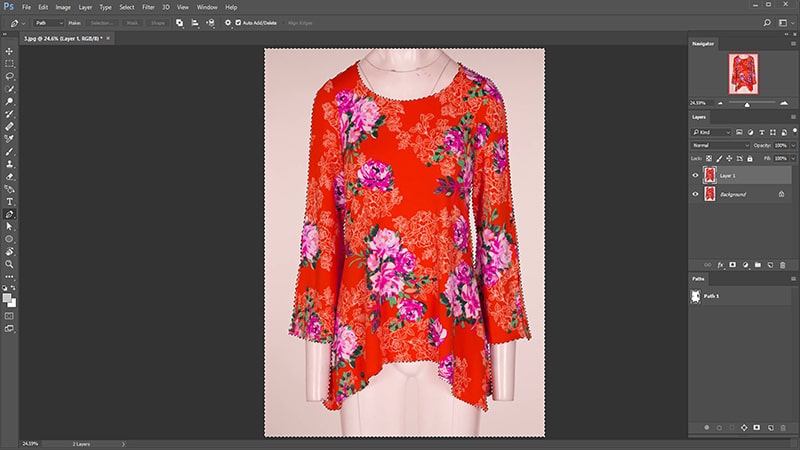Image resolution: width=800 pixels, height=450 pixels.
Task: Turn layer filtering on or off
Action: (x=794, y=131)
